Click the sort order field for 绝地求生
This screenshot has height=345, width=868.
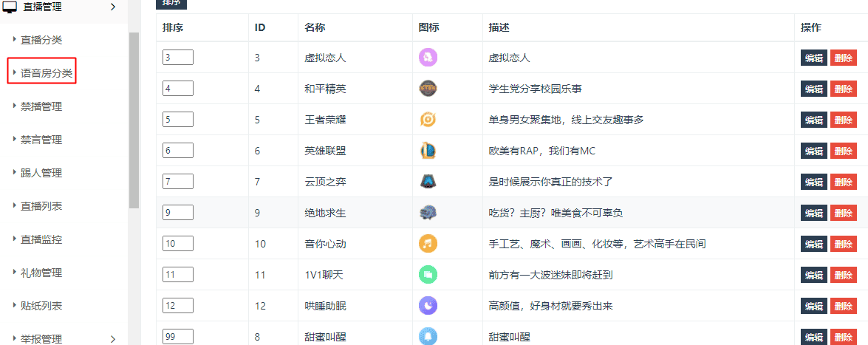pos(178,213)
